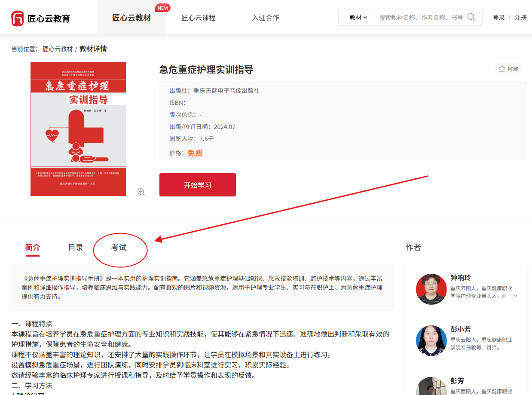Click 教材详情 breadcrumb text
The image size is (532, 395).
pyautogui.click(x=93, y=49)
